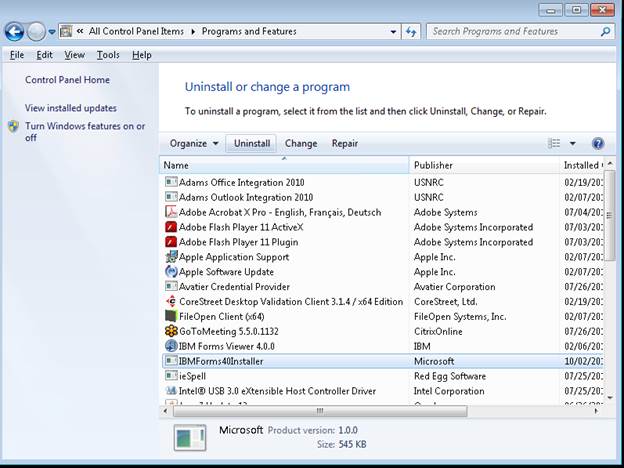Click 'Apple Software Update' program name
This screenshot has width=624, height=468.
pyautogui.click(x=226, y=272)
